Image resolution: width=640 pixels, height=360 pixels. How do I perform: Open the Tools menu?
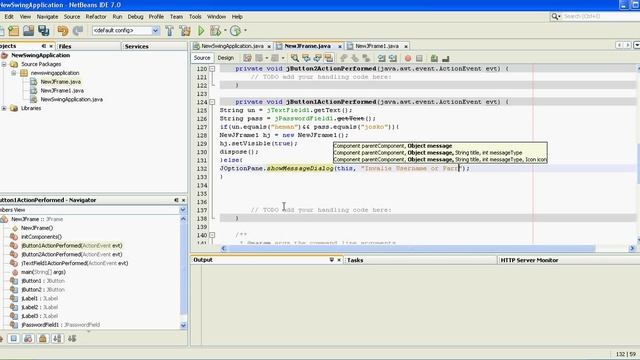195,17
